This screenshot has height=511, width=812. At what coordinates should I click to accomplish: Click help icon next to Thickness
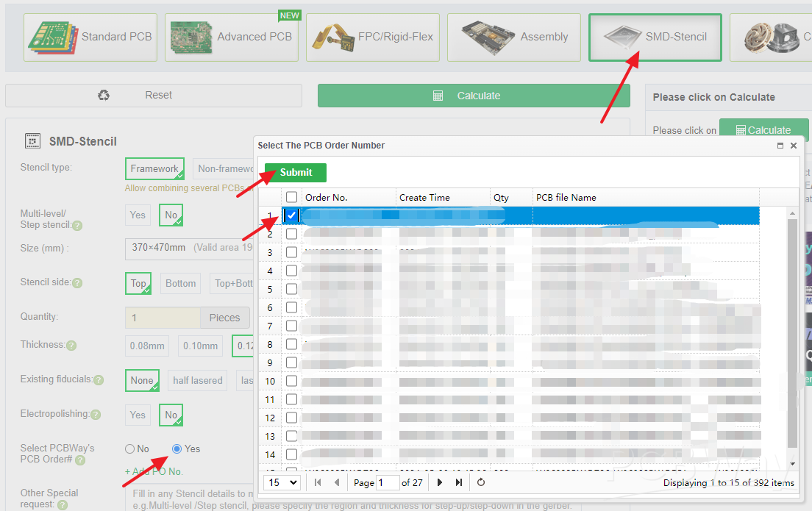click(x=71, y=345)
